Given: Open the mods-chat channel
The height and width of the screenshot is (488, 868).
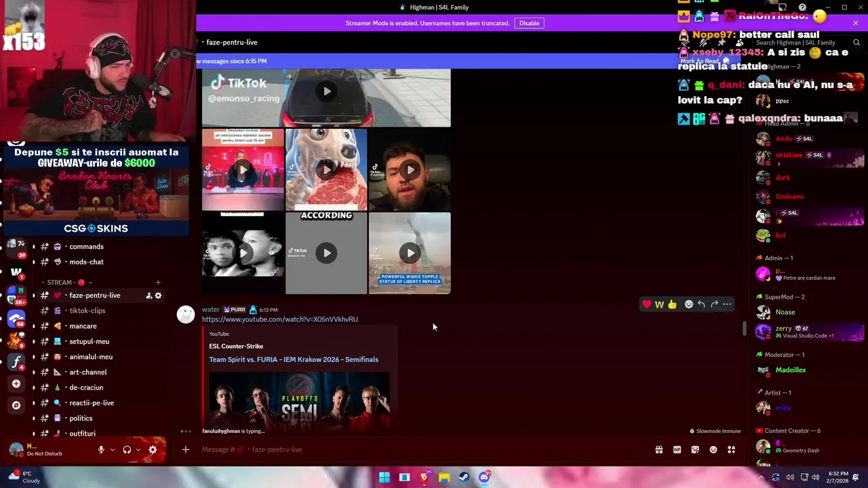Looking at the screenshot, I should [86, 262].
